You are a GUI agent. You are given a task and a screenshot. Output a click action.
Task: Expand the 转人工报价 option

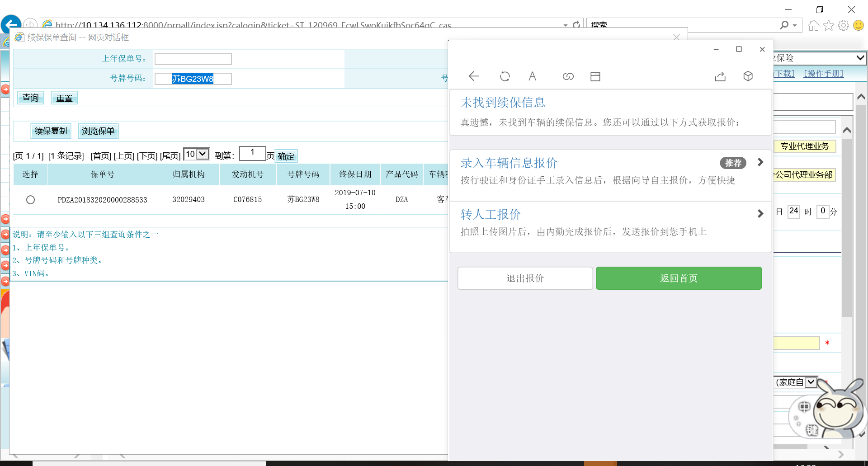click(x=760, y=214)
